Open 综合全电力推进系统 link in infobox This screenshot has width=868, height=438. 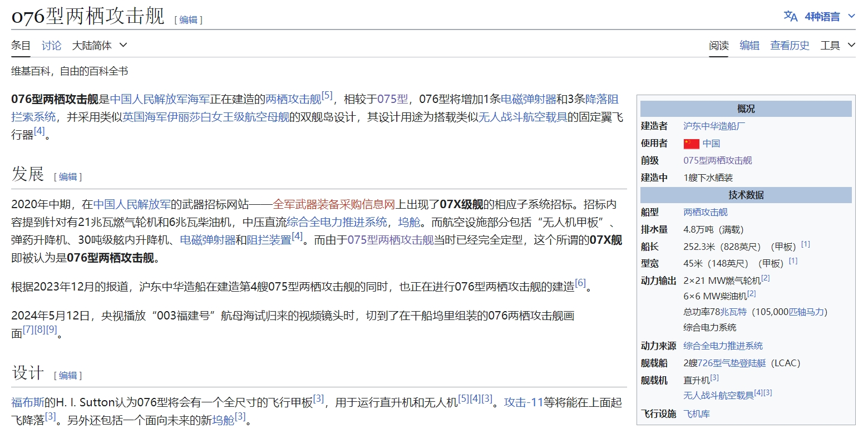coord(723,346)
